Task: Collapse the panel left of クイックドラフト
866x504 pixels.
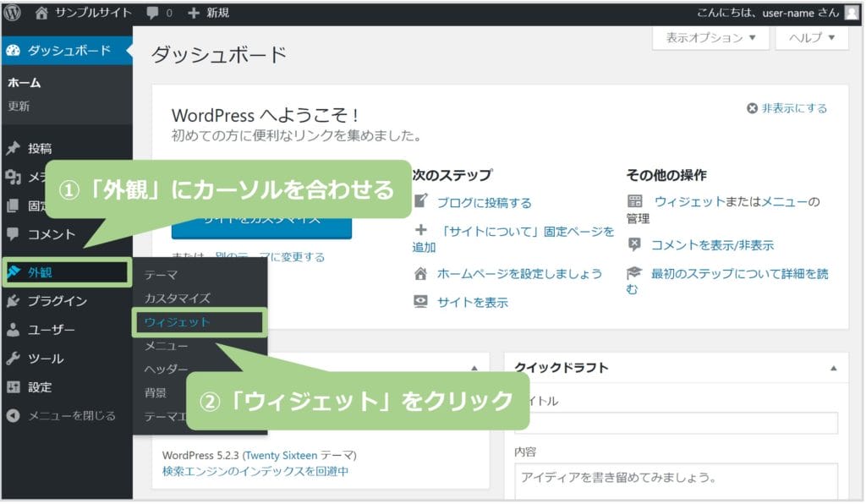Action: (x=474, y=368)
